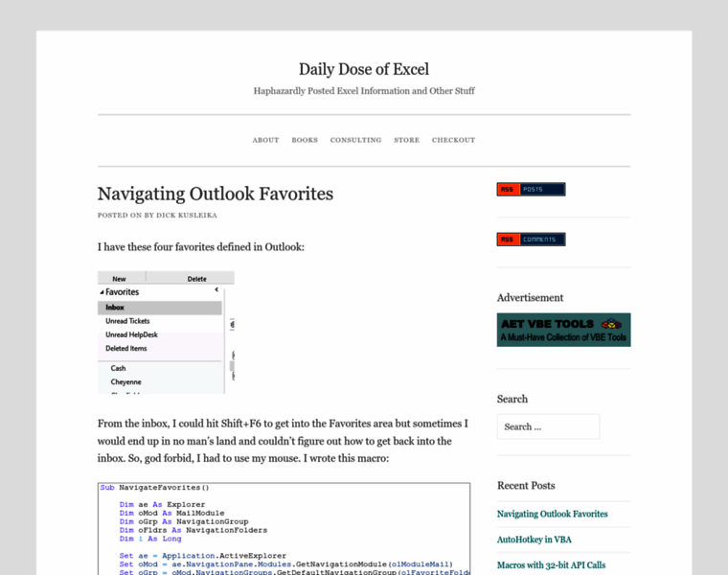
Task: Click the tagline Haphazardly Posted Excel Information
Action: pyautogui.click(x=364, y=91)
